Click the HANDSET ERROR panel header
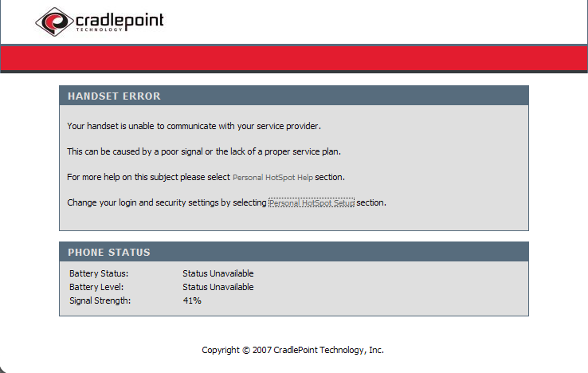The image size is (588, 373). [x=294, y=96]
